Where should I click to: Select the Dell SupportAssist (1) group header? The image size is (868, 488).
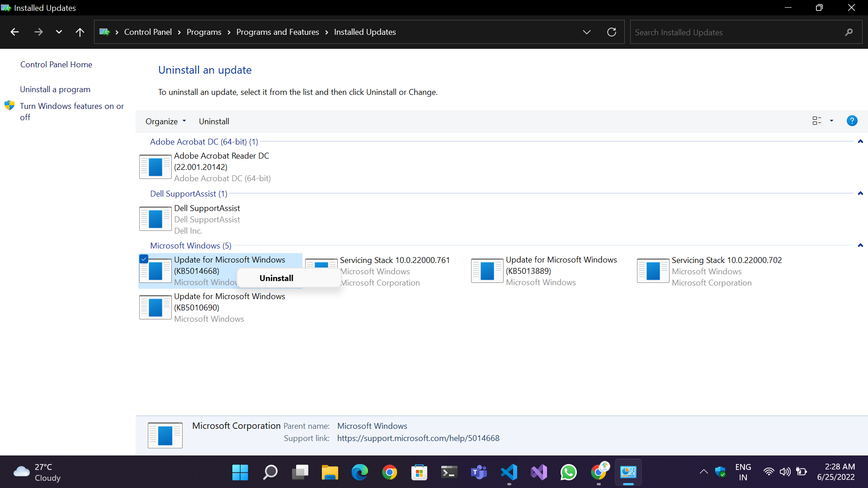189,194
